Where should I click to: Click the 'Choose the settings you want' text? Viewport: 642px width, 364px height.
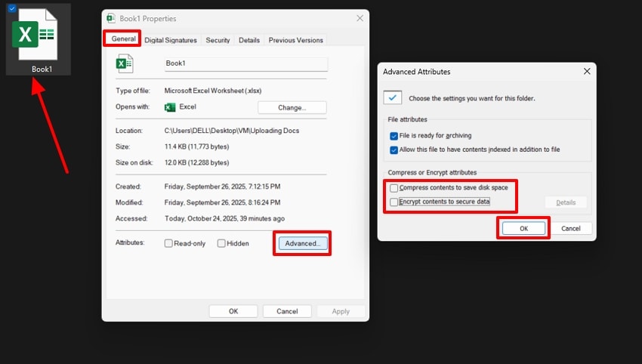[x=471, y=98]
